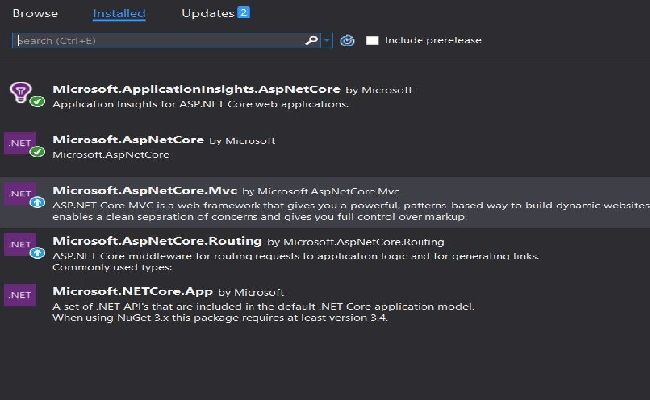Click 'by Microsoft.AspNetCore.Routing' author text
This screenshot has width=650, height=400.
(356, 242)
